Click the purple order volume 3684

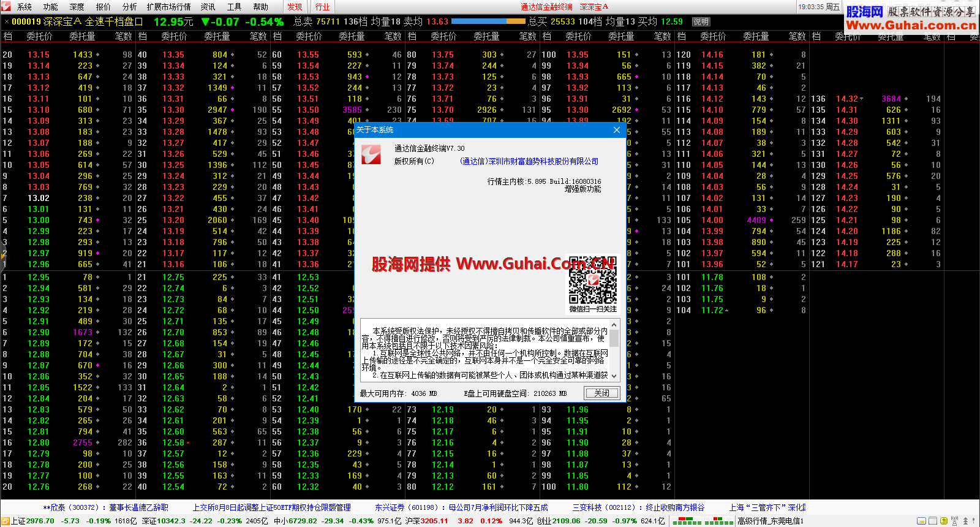click(x=891, y=99)
